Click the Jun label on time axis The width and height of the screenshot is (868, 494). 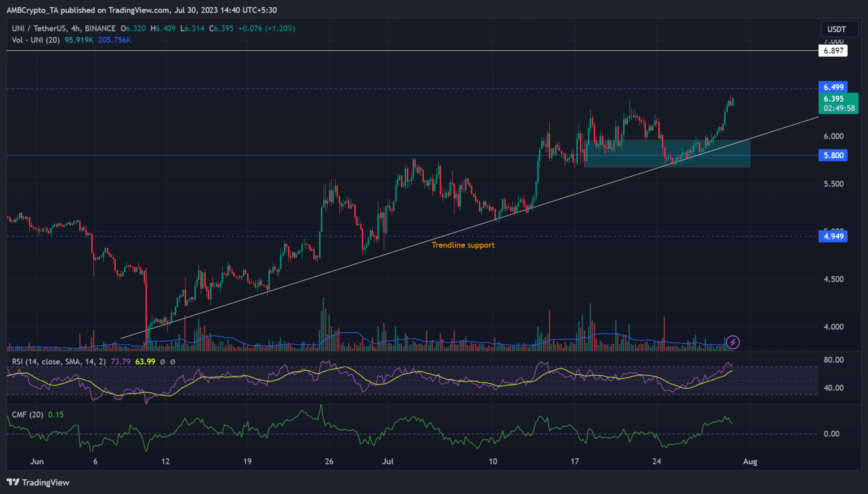point(37,461)
